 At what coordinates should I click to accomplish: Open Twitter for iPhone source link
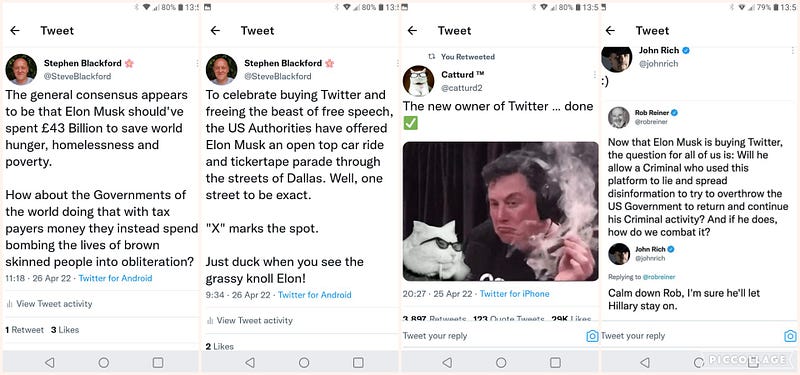514,294
